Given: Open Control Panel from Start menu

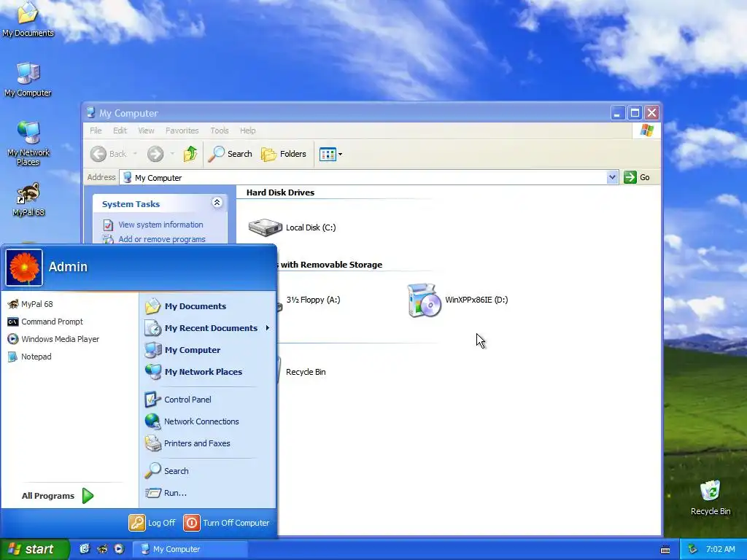Looking at the screenshot, I should (x=178, y=400).
